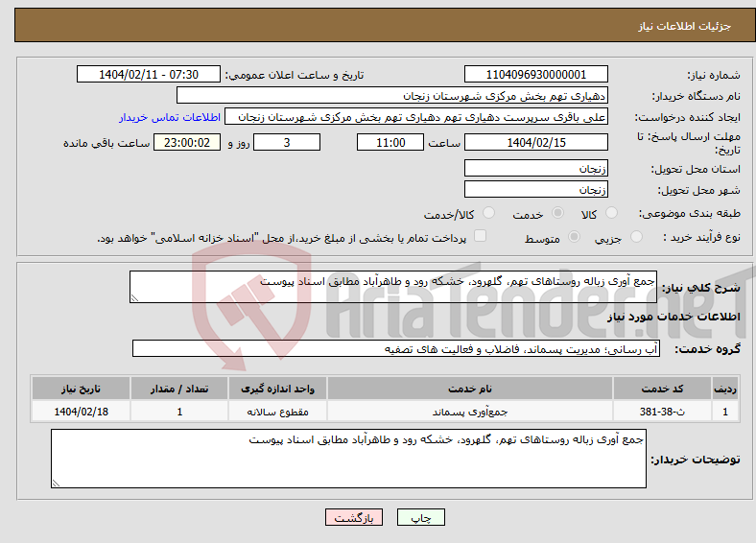
Task: Click the service group field آب رسانی
Action: pos(396,348)
